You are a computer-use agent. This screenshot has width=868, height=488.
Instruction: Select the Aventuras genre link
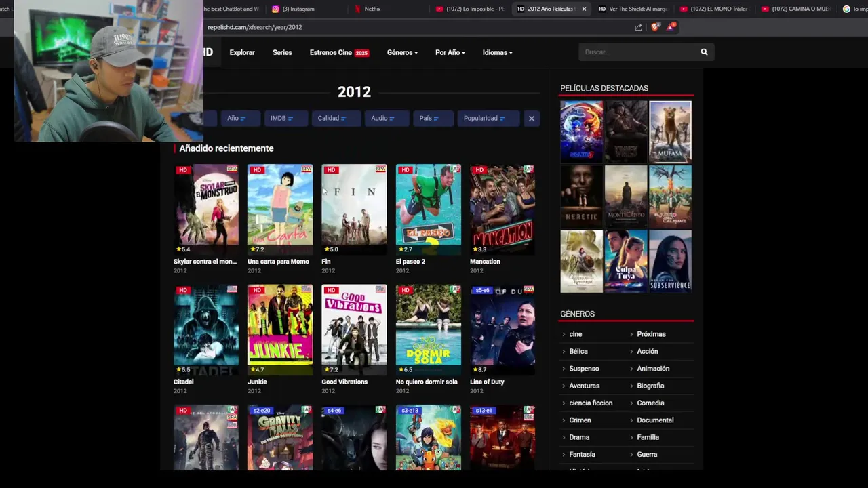click(x=584, y=386)
